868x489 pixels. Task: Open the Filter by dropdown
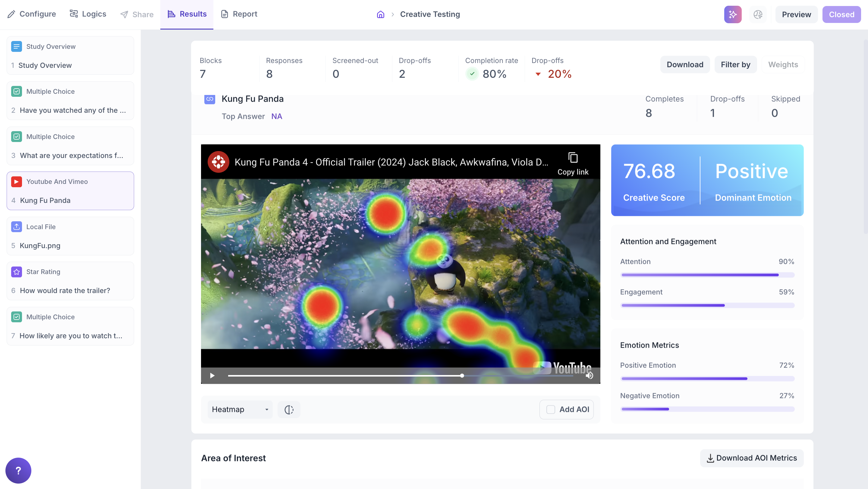coord(735,65)
